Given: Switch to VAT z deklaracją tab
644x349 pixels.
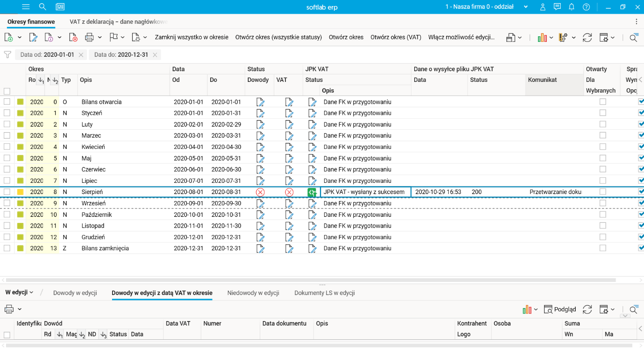Looking at the screenshot, I should (119, 22).
